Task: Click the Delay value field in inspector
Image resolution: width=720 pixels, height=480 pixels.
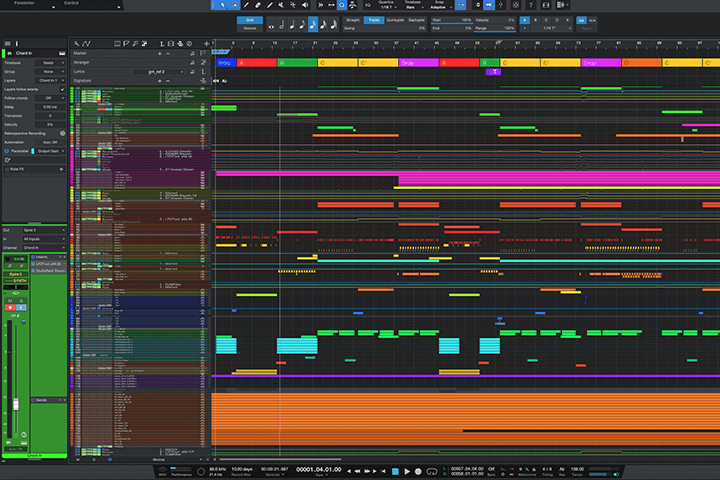Action: [50, 107]
